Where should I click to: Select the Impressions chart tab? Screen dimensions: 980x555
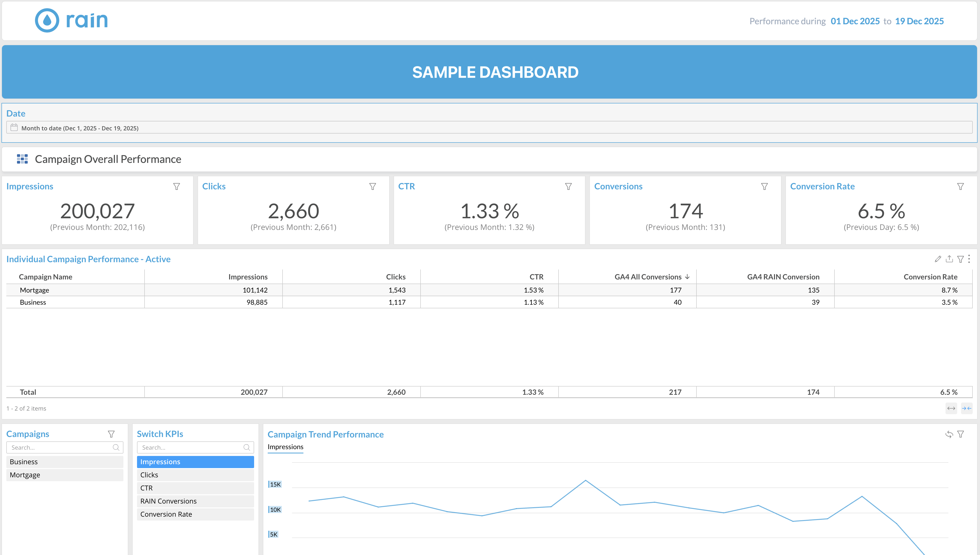tap(285, 447)
